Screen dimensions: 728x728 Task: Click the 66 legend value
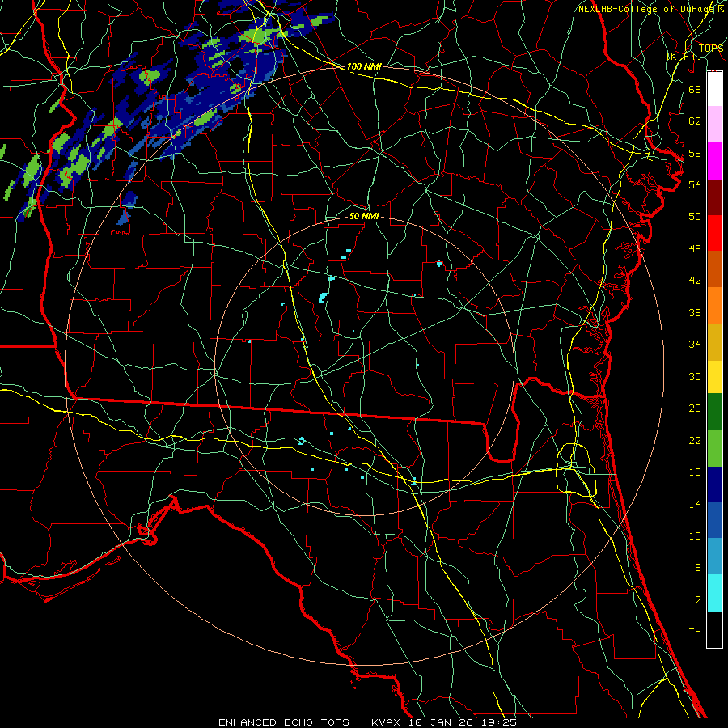(695, 89)
